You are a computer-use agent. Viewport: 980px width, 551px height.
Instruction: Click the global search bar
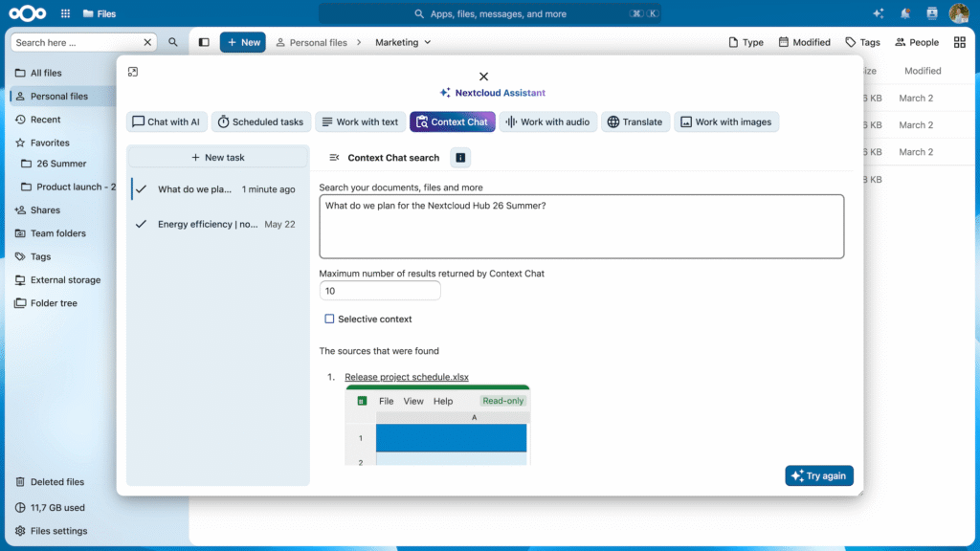point(490,13)
